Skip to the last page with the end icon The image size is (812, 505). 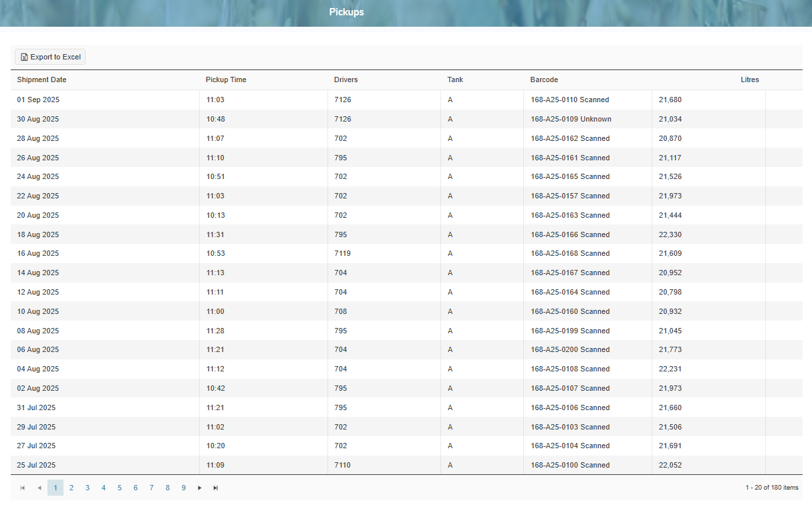(215, 488)
